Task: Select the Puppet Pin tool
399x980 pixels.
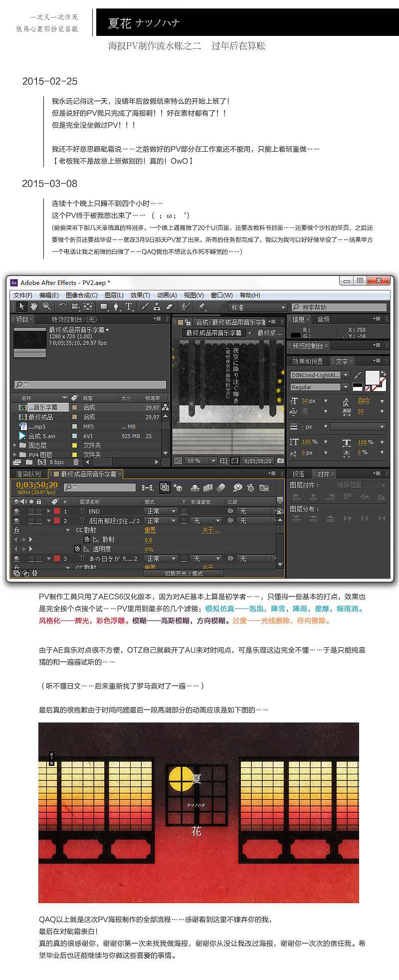Action: click(x=201, y=307)
